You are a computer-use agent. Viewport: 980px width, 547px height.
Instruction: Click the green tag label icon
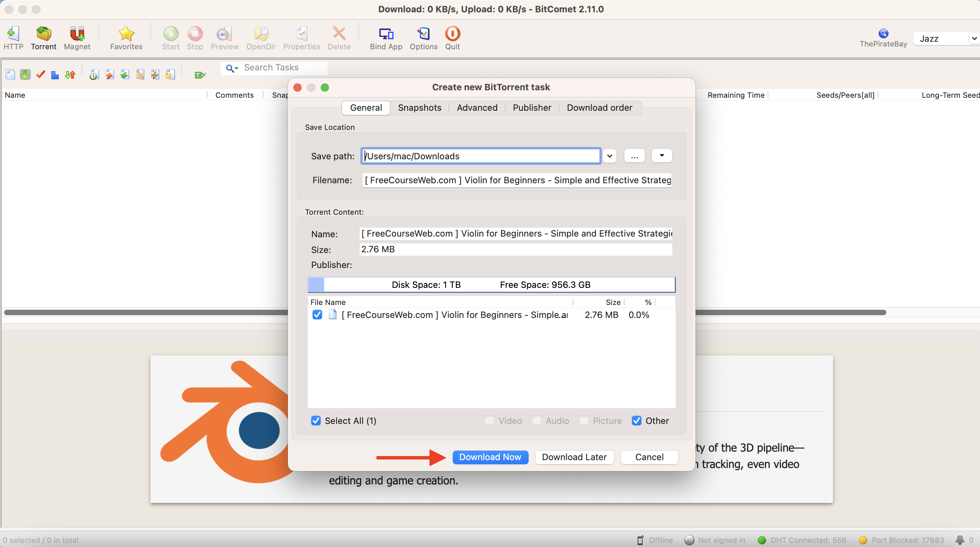(200, 75)
